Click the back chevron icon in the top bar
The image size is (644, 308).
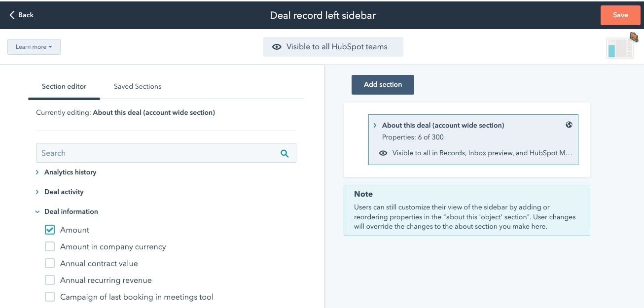11,15
